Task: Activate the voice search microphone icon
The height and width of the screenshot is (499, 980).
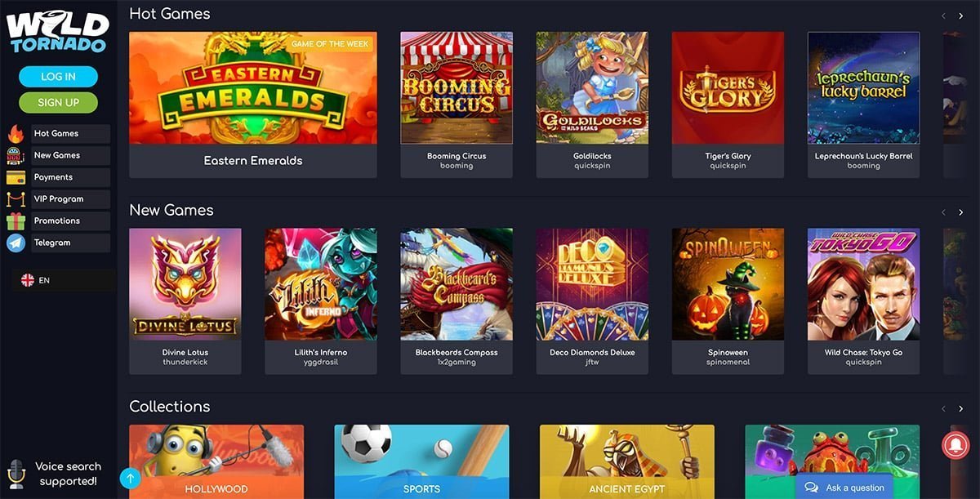Action: 16,474
